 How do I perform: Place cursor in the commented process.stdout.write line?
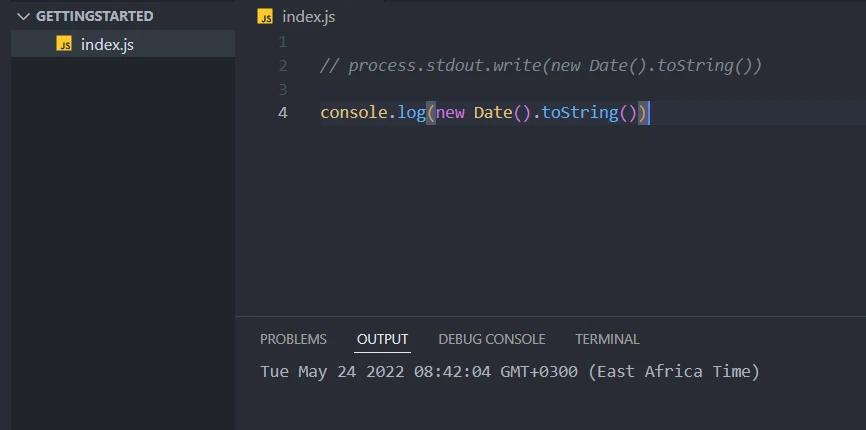(x=540, y=66)
